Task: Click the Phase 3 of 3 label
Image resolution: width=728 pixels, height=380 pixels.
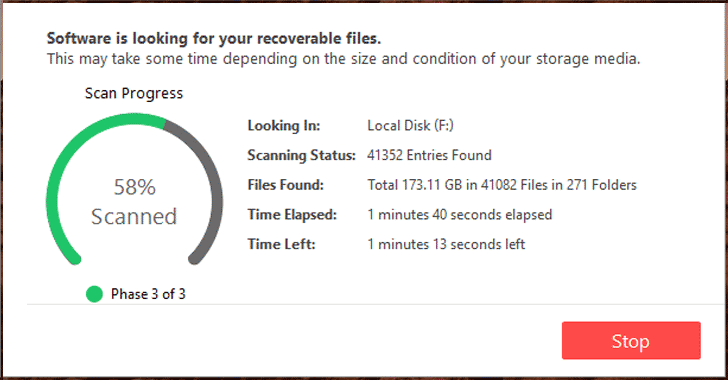Action: click(148, 294)
